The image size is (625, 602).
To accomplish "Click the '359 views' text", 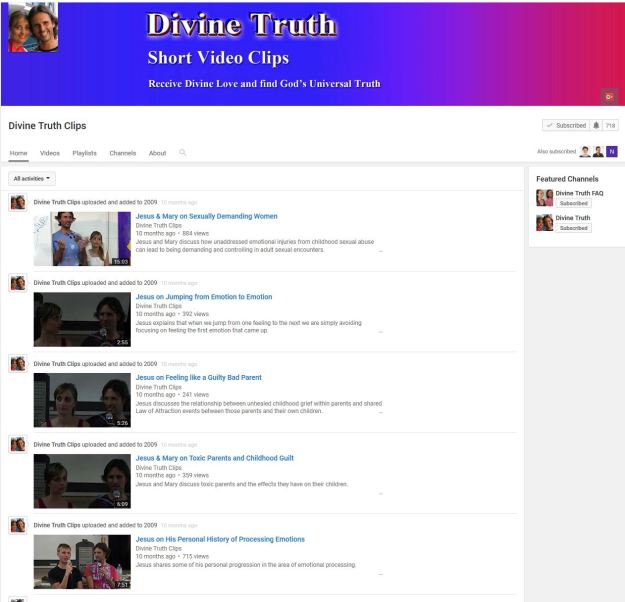I will point(195,475).
